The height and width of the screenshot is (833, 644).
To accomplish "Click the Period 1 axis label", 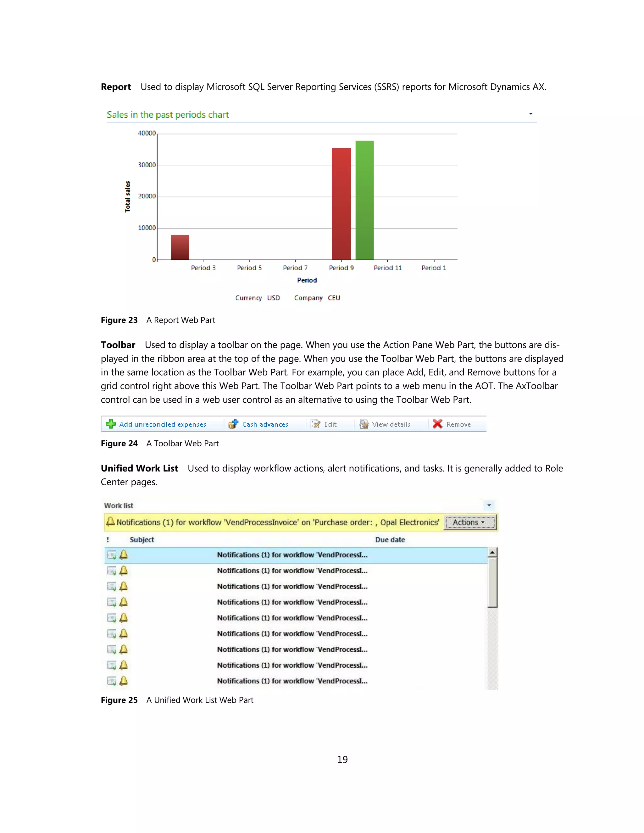I will pos(434,268).
